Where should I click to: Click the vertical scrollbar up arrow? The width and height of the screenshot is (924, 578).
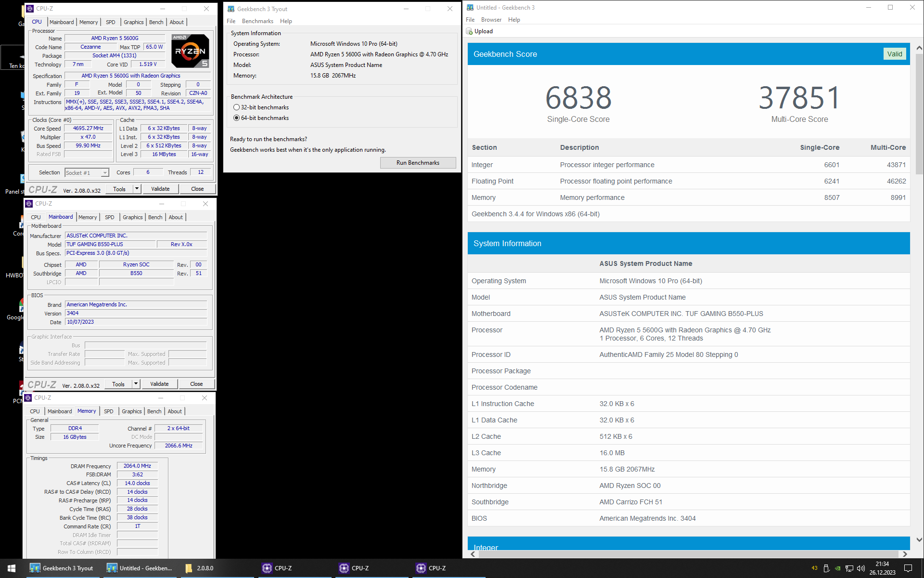pos(919,48)
